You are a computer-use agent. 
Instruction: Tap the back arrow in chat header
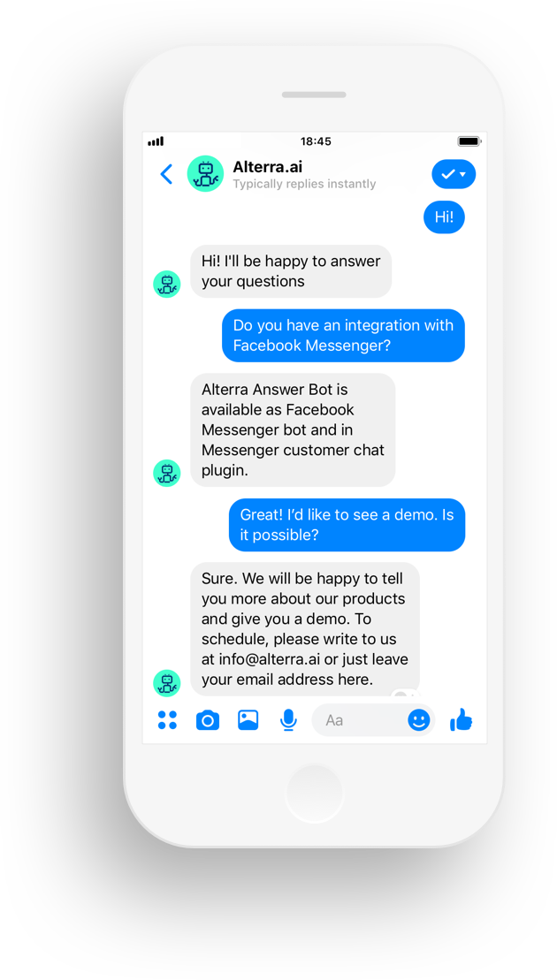(x=166, y=174)
